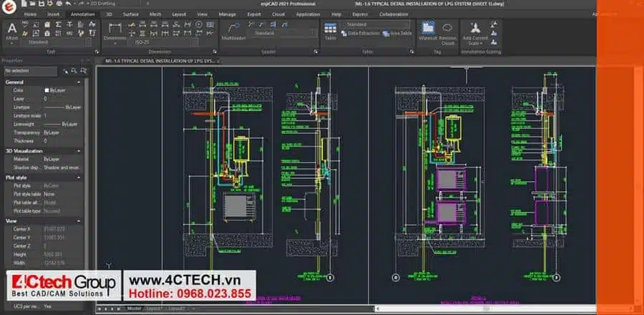Collapse the 3D Visualization properties section
The height and width of the screenshot is (315, 644).
[79, 151]
